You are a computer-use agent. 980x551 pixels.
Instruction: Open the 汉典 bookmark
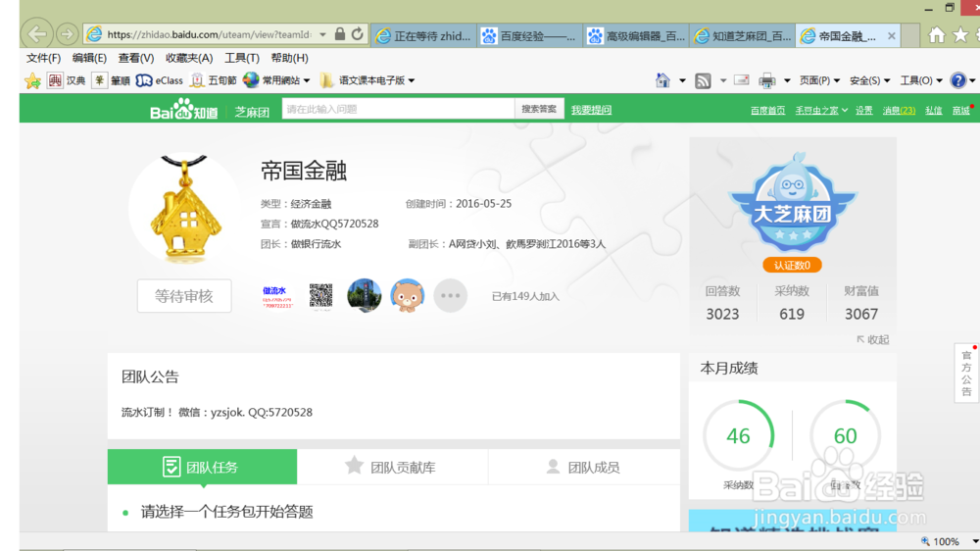(67, 80)
